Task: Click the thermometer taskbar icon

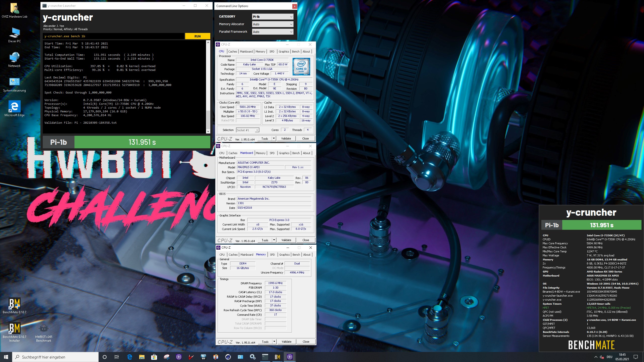Action: point(216,357)
